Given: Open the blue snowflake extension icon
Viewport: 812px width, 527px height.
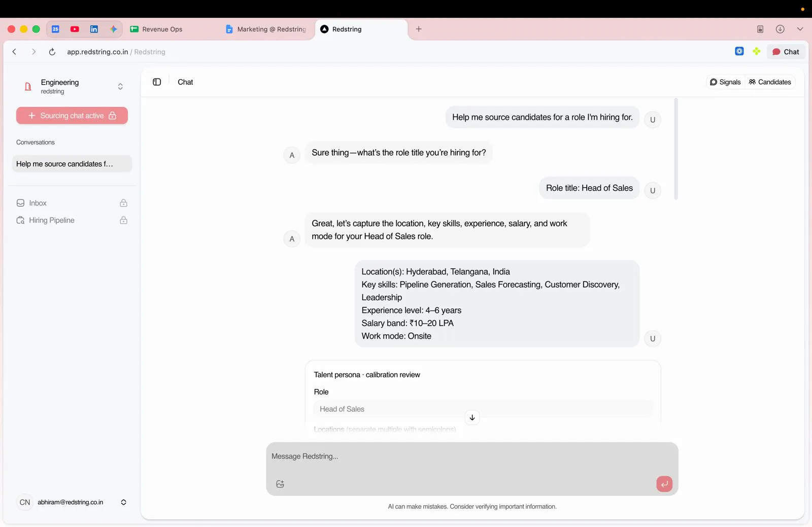Looking at the screenshot, I should 739,51.
